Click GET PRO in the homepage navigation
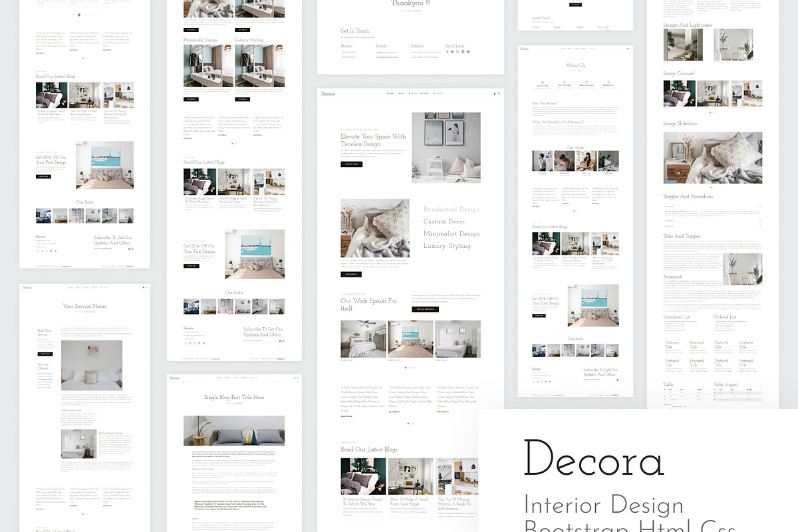This screenshot has width=798, height=532. 438,94
